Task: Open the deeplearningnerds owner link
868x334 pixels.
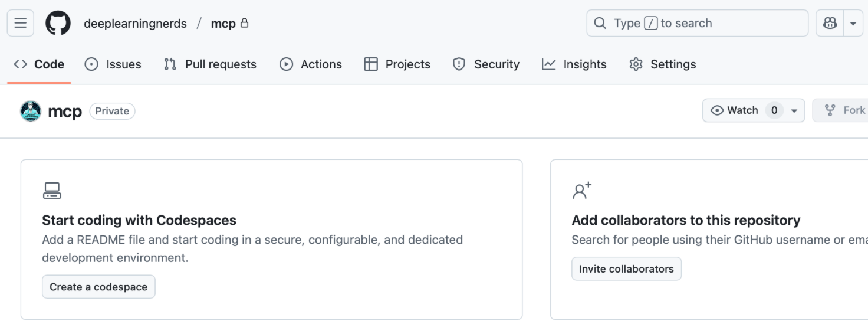Action: pyautogui.click(x=135, y=24)
